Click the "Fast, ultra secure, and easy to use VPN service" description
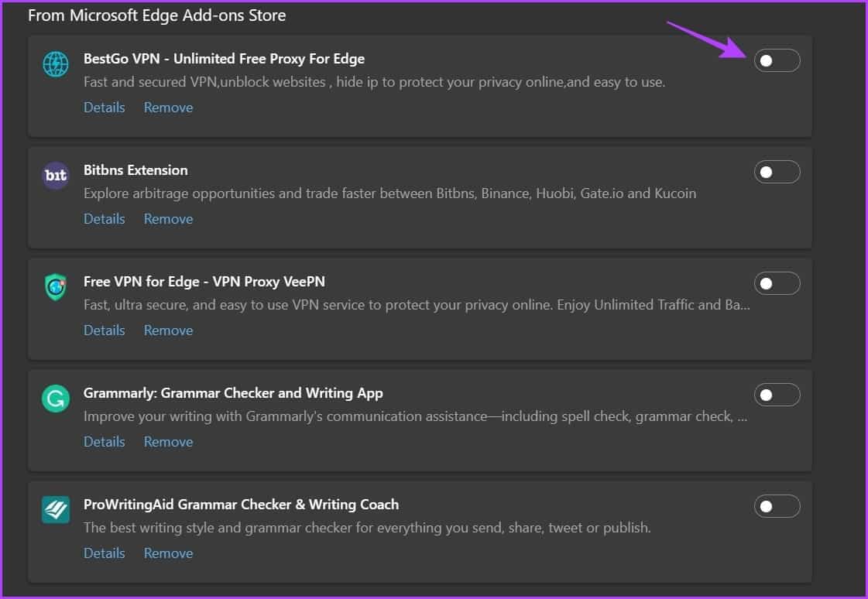 417,305
